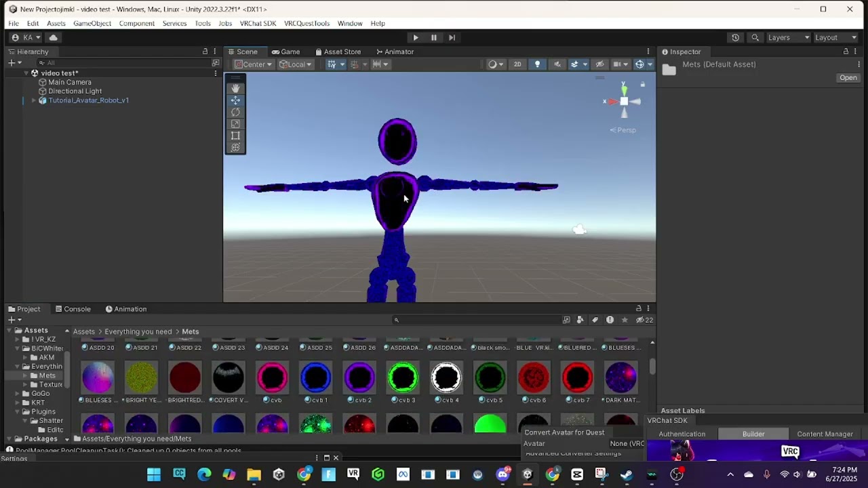Select the cvb 4 white material
Viewport: 868px width, 488px height.
click(446, 378)
